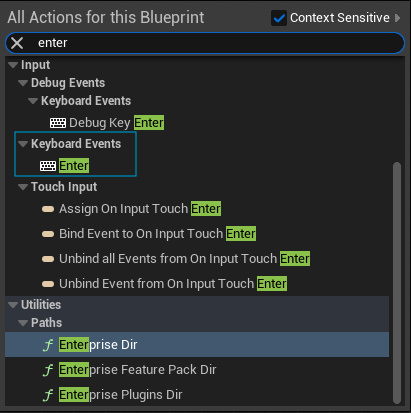Collapse the Touch Input category

23,187
